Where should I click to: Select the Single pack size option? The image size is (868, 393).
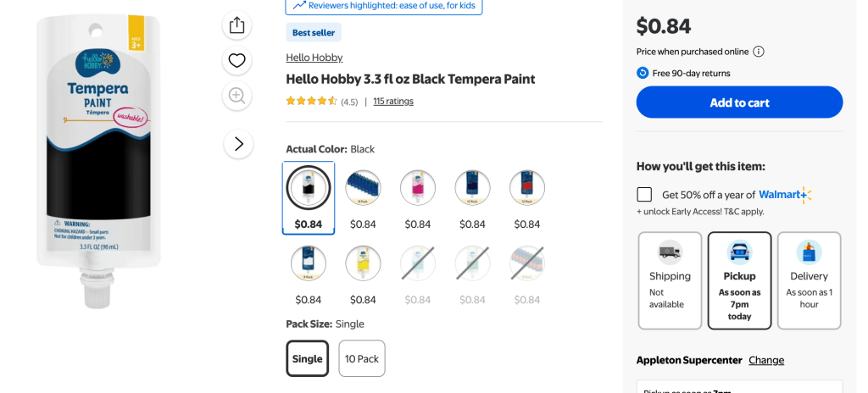pyautogui.click(x=307, y=358)
